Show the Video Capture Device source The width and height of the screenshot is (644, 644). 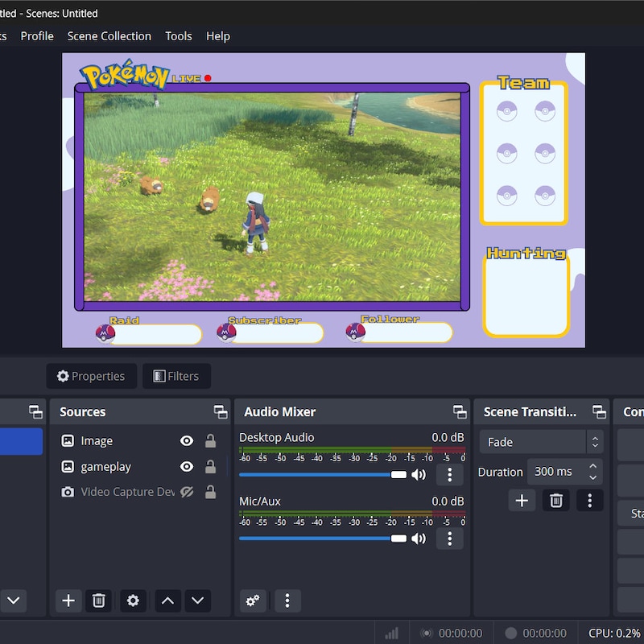click(x=186, y=492)
